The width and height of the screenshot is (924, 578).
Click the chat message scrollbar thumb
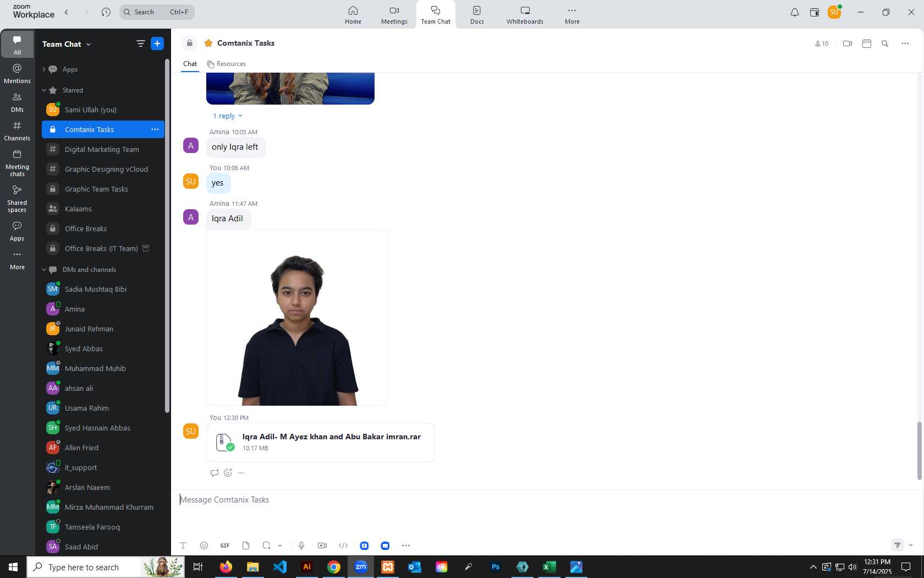click(x=919, y=451)
